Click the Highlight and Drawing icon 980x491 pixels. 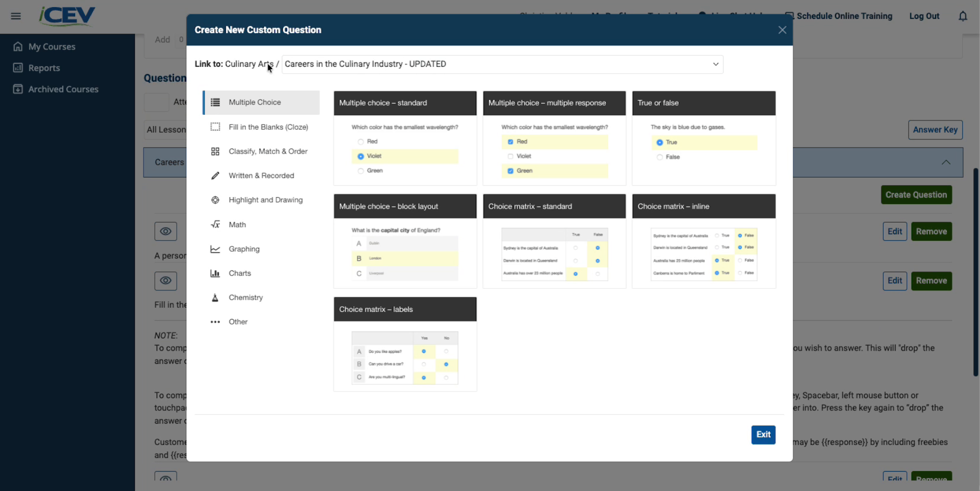pos(215,200)
